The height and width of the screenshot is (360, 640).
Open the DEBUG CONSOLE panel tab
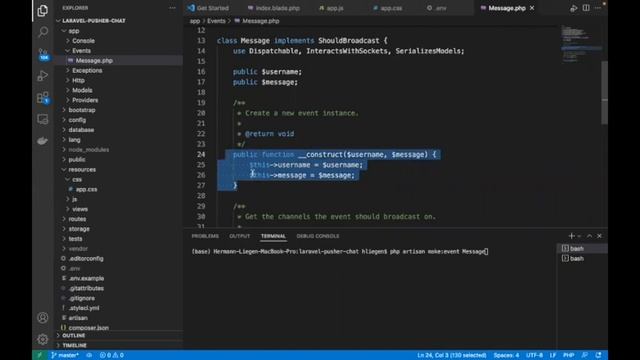(318, 236)
